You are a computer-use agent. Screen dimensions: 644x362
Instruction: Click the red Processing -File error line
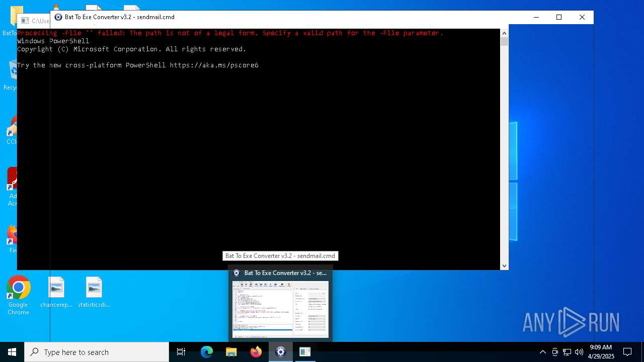230,33
